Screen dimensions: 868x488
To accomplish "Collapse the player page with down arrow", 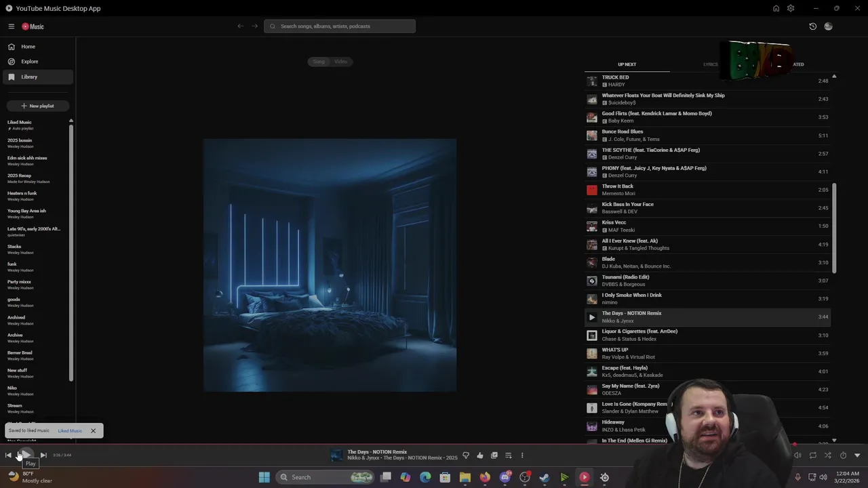I will point(857,455).
